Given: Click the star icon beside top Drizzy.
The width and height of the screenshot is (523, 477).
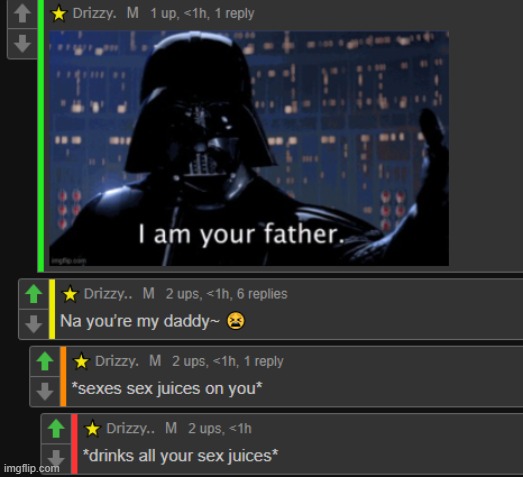Looking at the screenshot, I should pos(59,14).
